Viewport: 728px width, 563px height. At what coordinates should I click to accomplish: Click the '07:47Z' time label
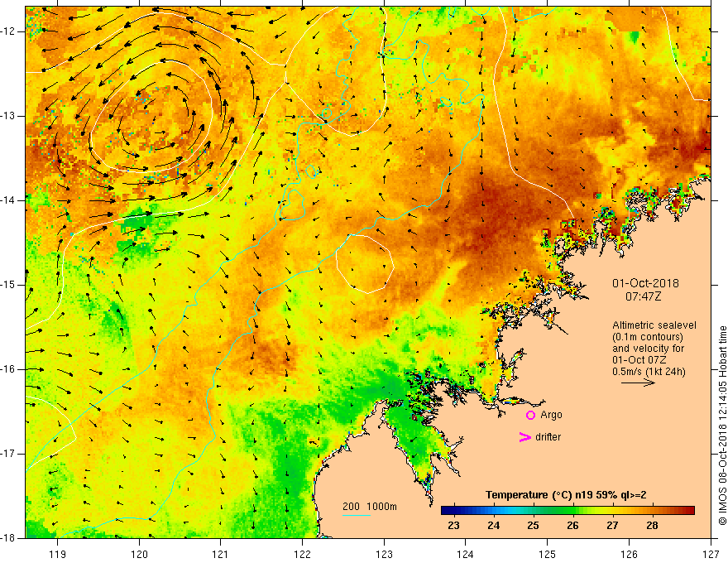point(643,296)
